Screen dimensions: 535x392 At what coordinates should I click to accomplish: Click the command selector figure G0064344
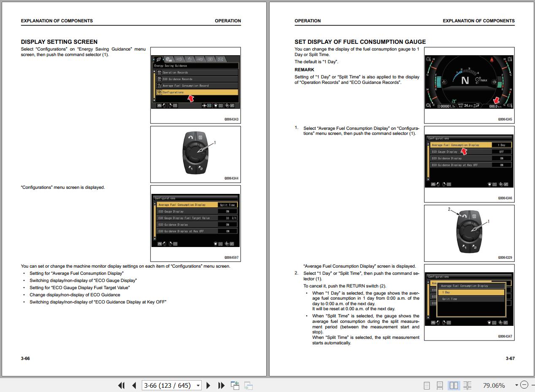tap(196, 154)
